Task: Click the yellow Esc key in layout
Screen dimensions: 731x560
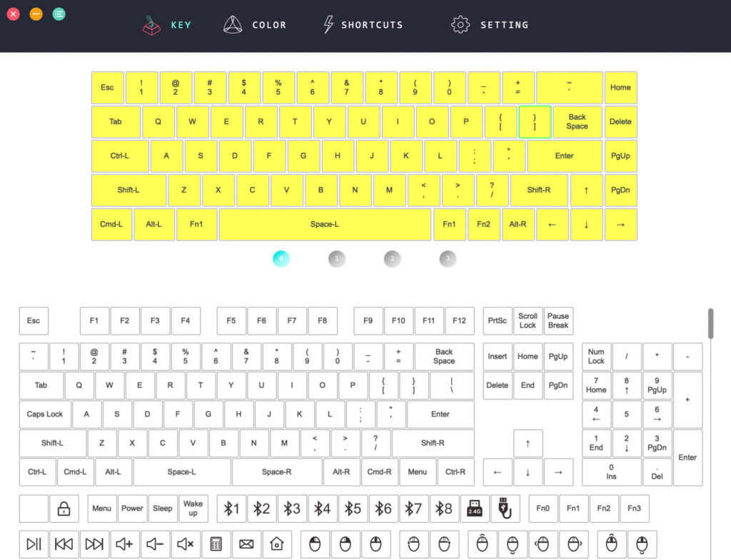Action: 107,88
